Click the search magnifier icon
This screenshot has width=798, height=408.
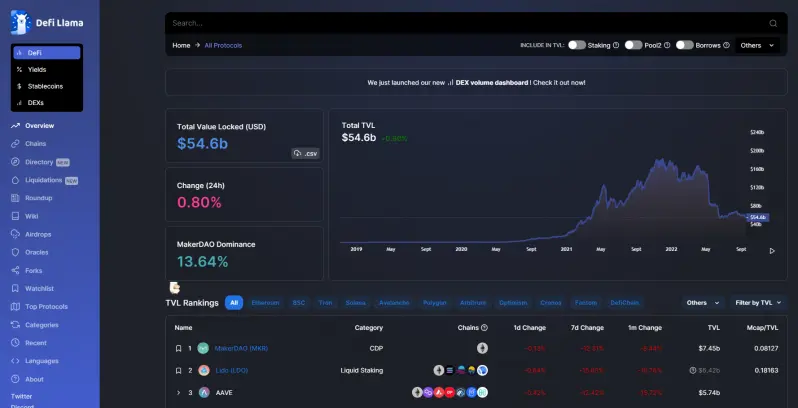(773, 23)
